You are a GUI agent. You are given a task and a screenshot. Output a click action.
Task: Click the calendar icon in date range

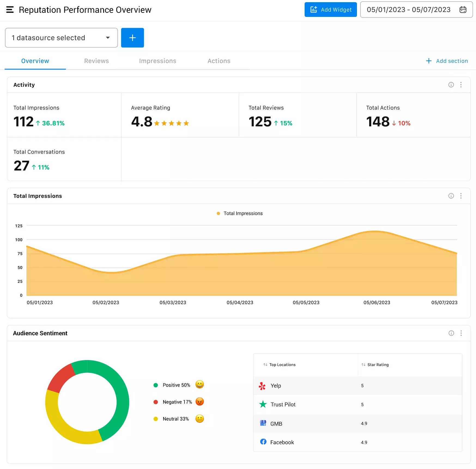[463, 10]
